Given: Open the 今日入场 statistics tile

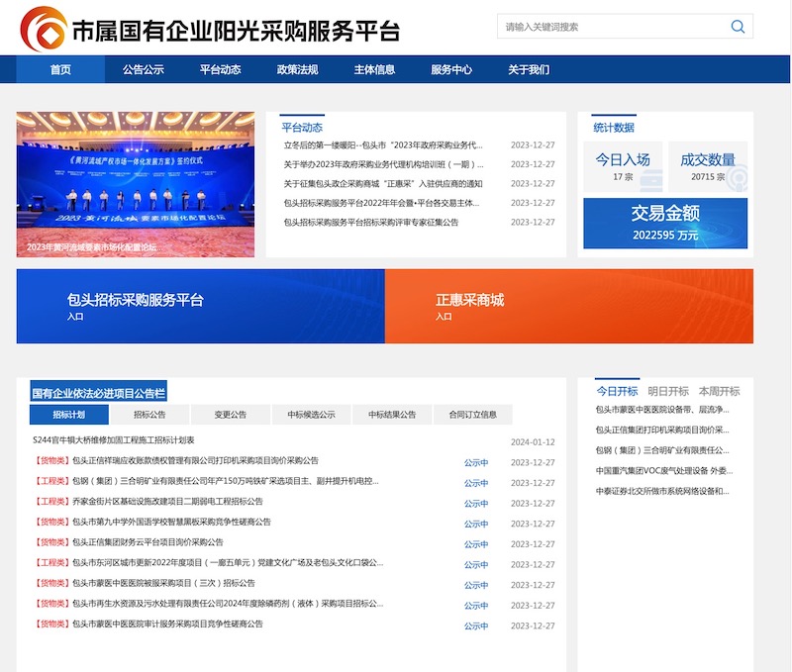Looking at the screenshot, I should [622, 166].
